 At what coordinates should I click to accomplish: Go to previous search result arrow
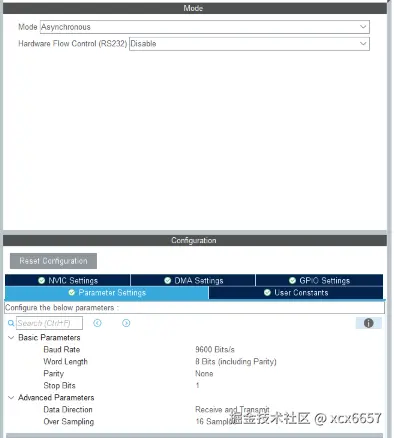[97, 323]
